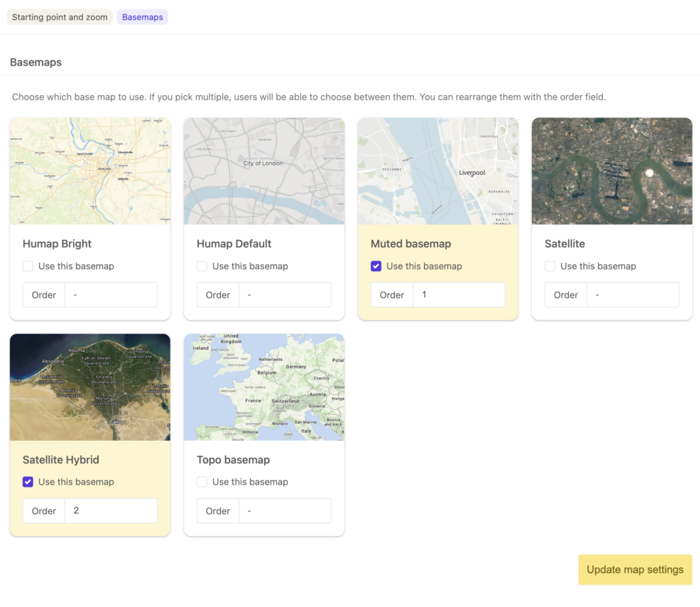Screen dimensions: 700x607
Task: Save with Update map settings button
Action: 635,569
